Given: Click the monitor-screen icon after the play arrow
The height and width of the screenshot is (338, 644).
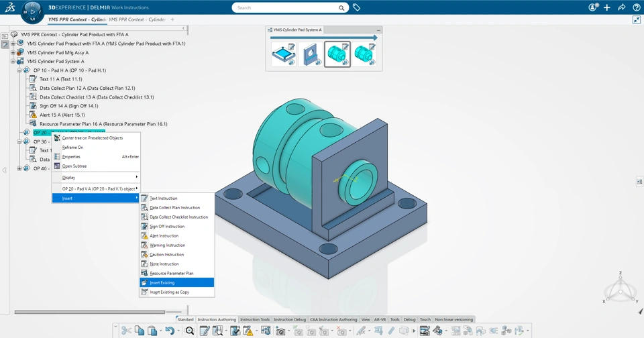Looking at the screenshot, I should (x=425, y=331).
